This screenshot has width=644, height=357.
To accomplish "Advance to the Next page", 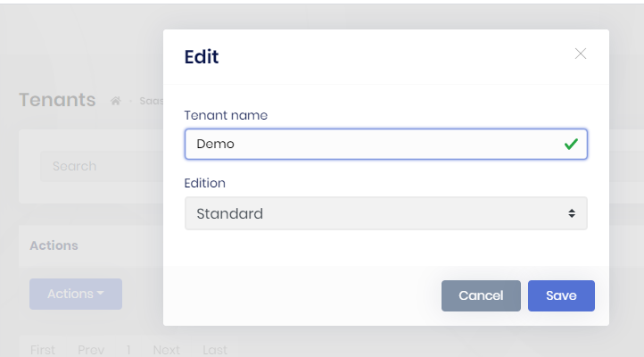I will coord(166,350).
